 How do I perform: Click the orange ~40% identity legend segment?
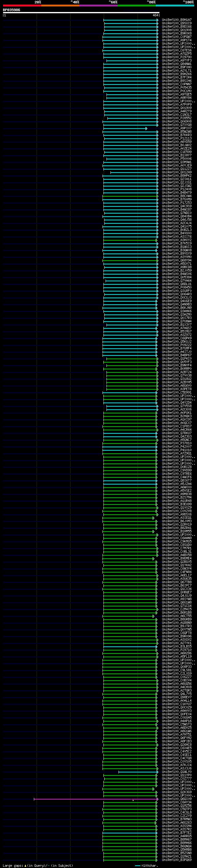(60, 6)
